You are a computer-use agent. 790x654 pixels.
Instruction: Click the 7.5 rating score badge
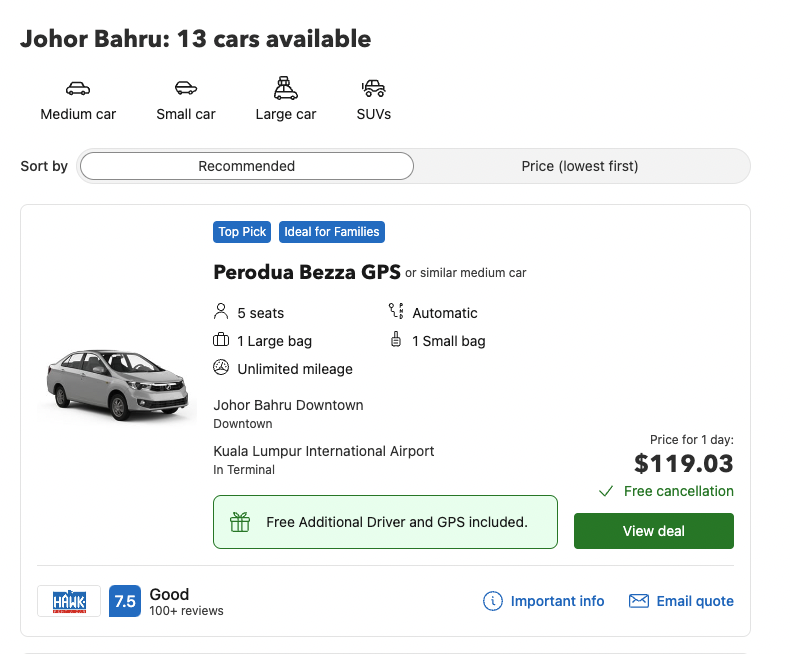coord(125,601)
